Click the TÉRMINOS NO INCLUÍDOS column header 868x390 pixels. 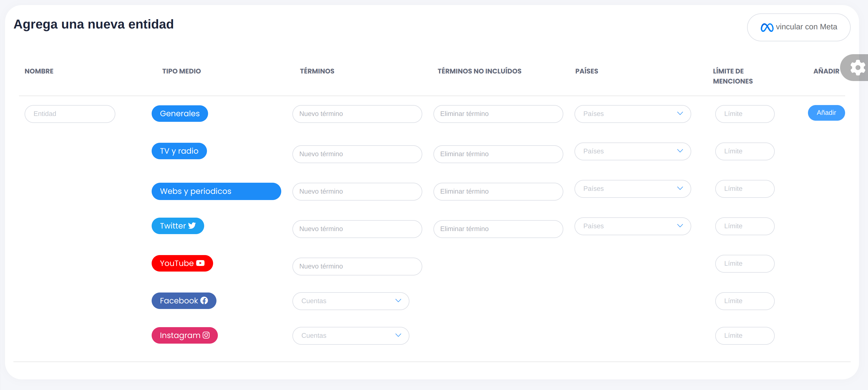[x=479, y=71]
